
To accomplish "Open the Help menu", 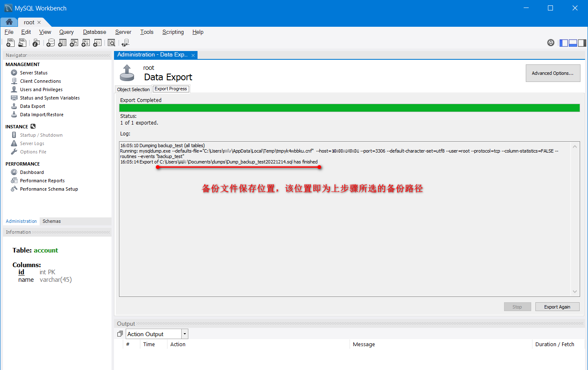I will click(x=198, y=32).
